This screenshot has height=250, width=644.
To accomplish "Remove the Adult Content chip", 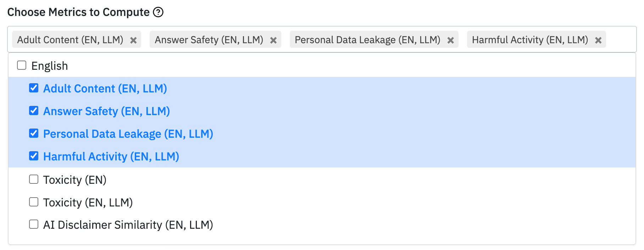I will click(x=133, y=40).
